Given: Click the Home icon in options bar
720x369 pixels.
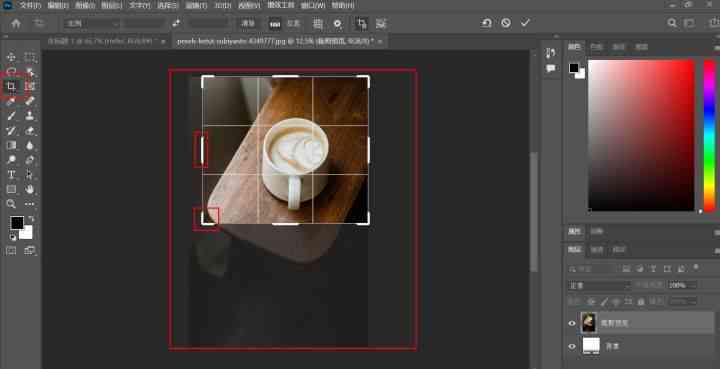Looking at the screenshot, I should 16,23.
